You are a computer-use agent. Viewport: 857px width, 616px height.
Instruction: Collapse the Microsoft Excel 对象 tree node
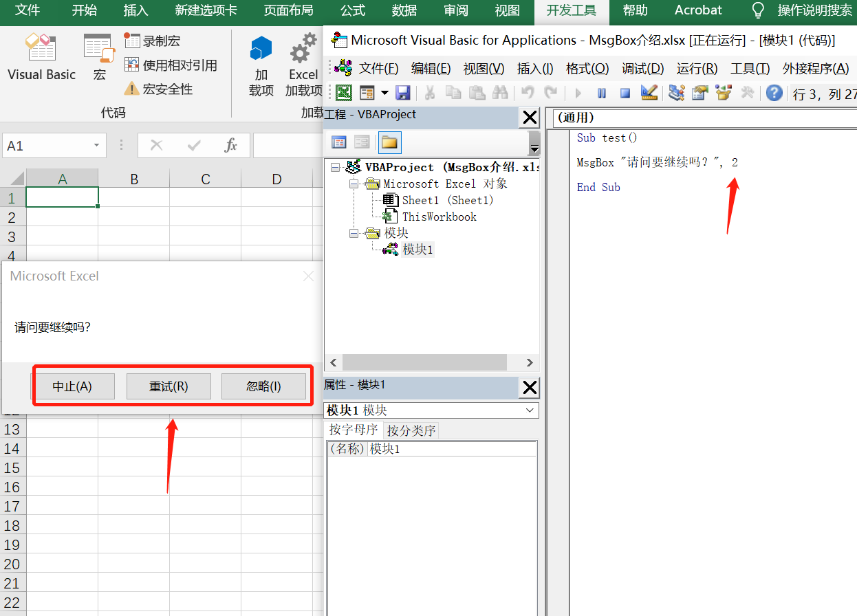click(354, 184)
